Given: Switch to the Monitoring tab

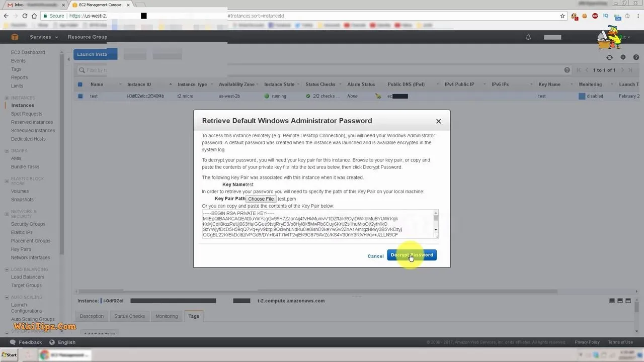Looking at the screenshot, I should [x=167, y=316].
